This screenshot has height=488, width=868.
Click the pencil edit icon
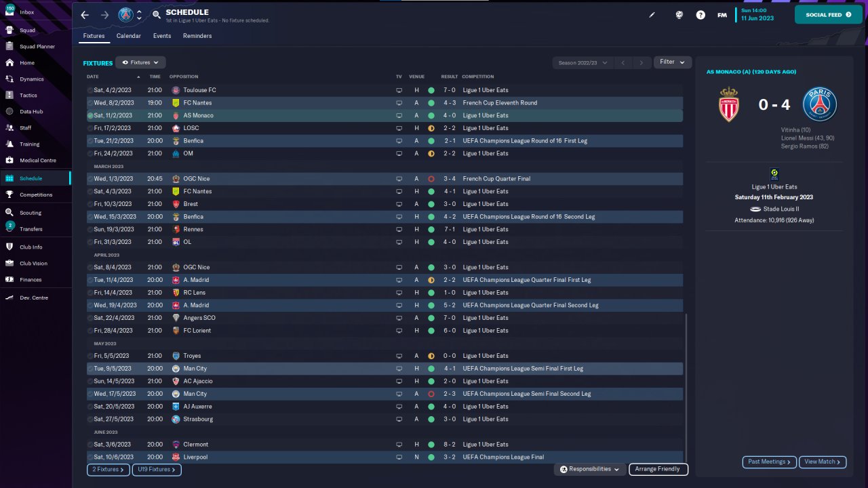tap(652, 15)
